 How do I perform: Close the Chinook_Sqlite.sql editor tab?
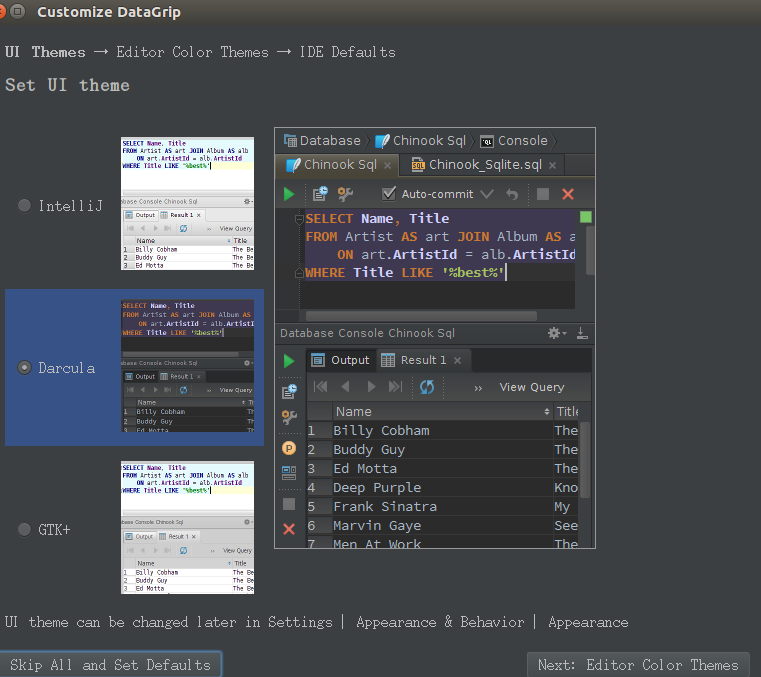[552, 165]
